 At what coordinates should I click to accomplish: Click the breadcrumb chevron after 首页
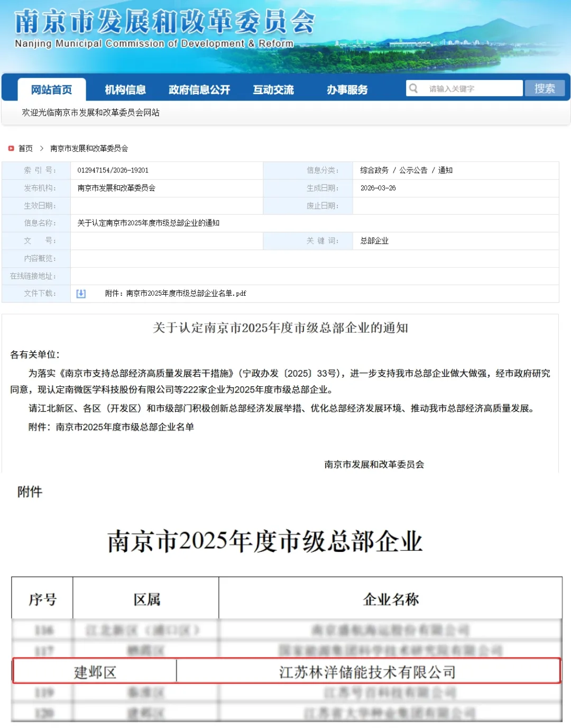point(41,149)
